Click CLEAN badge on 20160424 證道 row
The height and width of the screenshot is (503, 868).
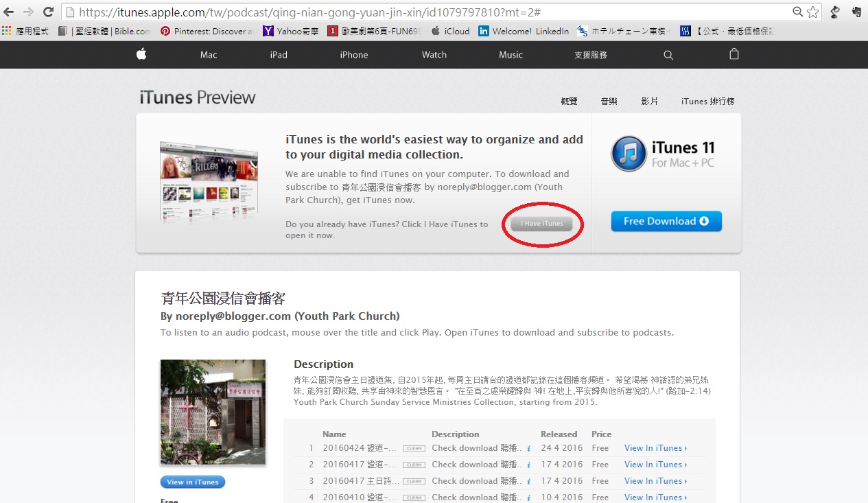[x=413, y=449]
